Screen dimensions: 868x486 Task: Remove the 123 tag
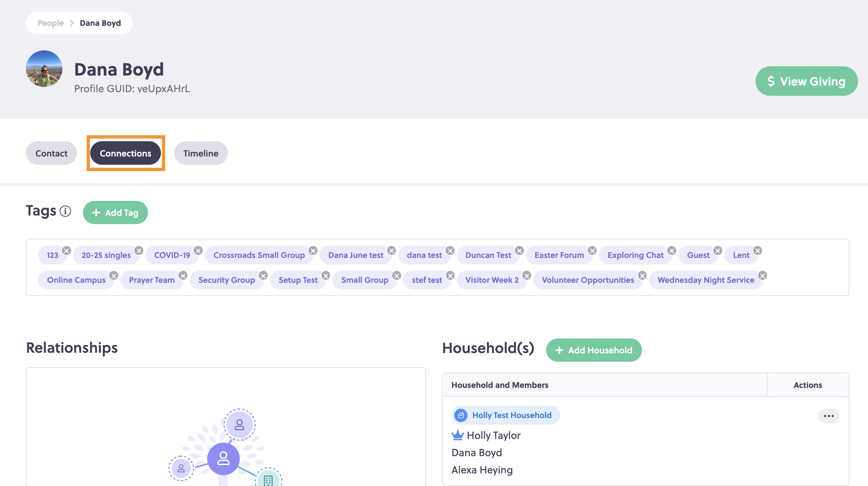click(x=66, y=251)
